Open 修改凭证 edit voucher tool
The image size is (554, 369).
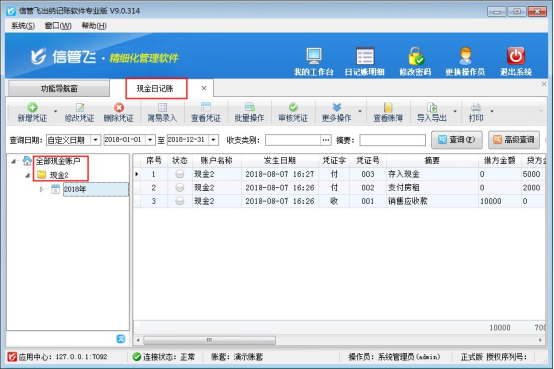coord(79,112)
